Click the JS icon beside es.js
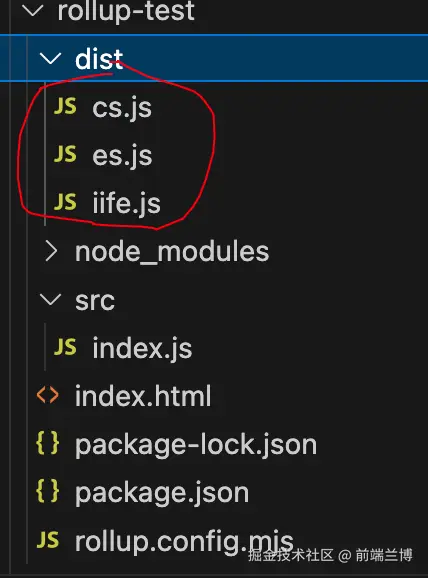The height and width of the screenshot is (578, 428). point(65,154)
